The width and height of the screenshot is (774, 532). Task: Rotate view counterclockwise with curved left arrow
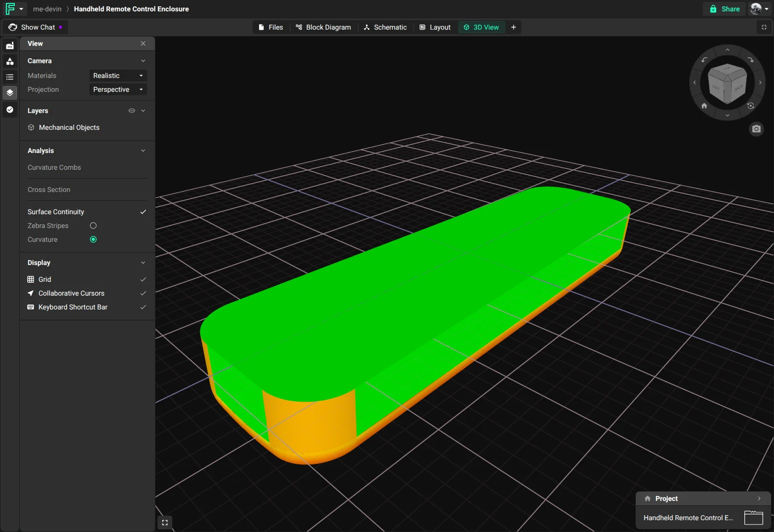pos(704,60)
